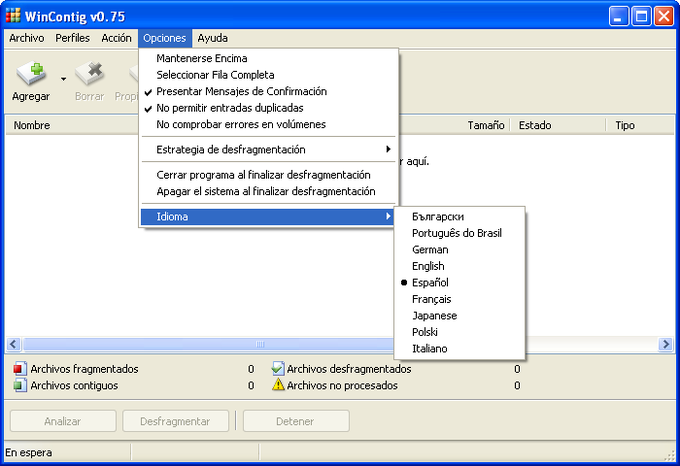Select Italiano language
This screenshot has height=466, width=680.
460,348
